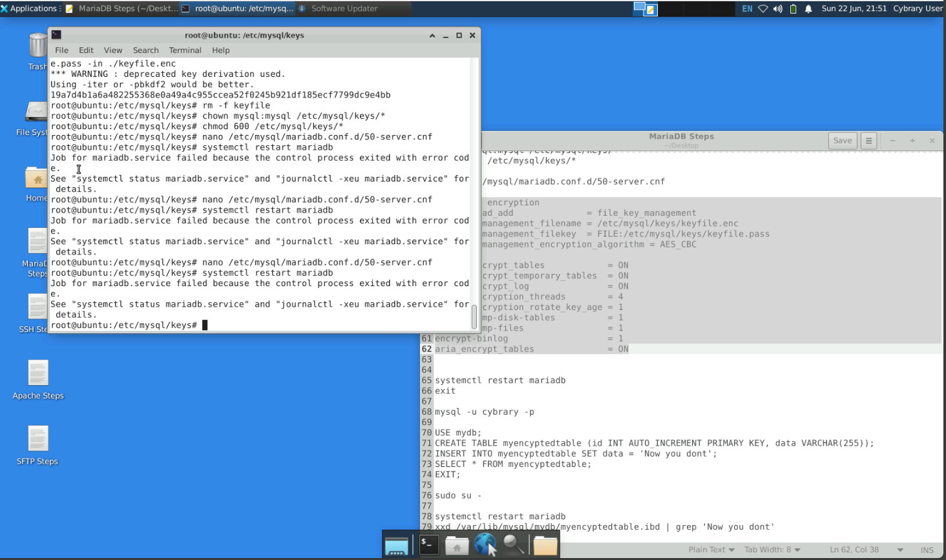Launch the web browser from the dock
Image resolution: width=946 pixels, height=560 pixels.
pos(485,546)
